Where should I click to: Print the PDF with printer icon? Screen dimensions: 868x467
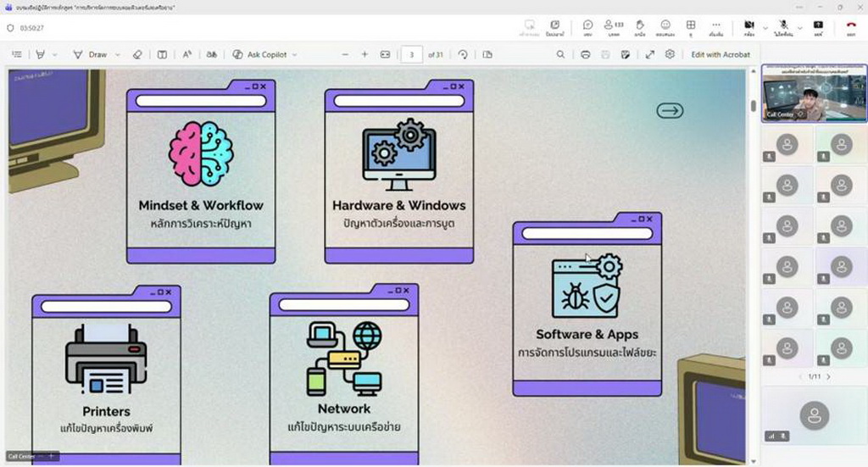click(586, 54)
